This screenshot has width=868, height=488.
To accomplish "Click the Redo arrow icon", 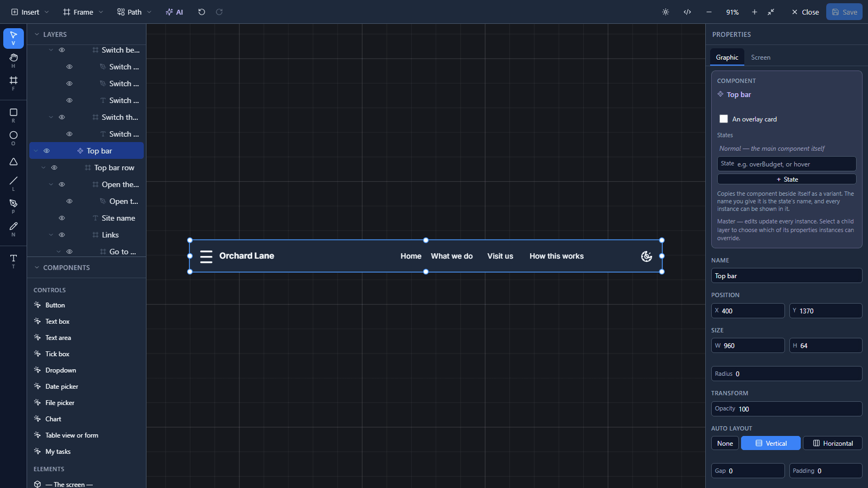I will pyautogui.click(x=219, y=12).
